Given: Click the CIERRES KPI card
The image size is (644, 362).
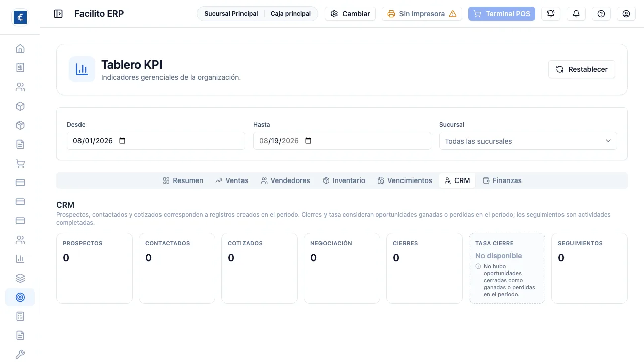Looking at the screenshot, I should coord(425,268).
